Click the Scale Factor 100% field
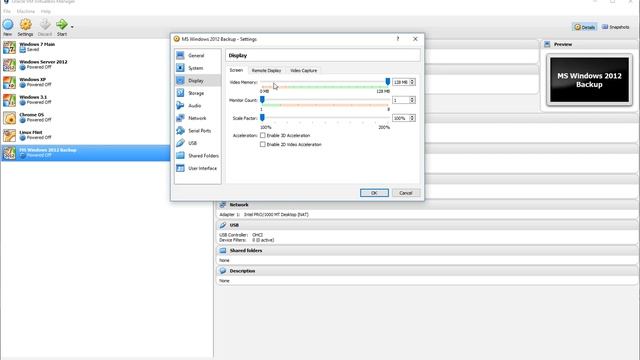This screenshot has width=640, height=360. click(401, 118)
